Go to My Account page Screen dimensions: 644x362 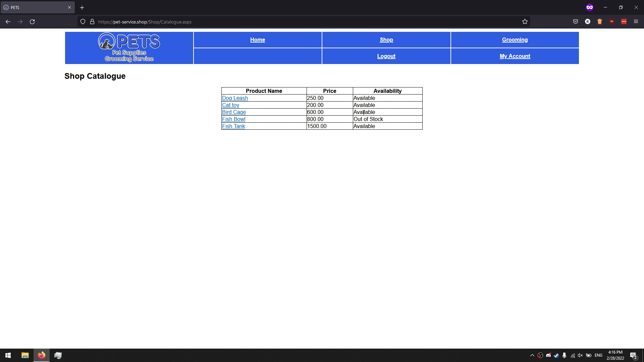[x=515, y=56]
